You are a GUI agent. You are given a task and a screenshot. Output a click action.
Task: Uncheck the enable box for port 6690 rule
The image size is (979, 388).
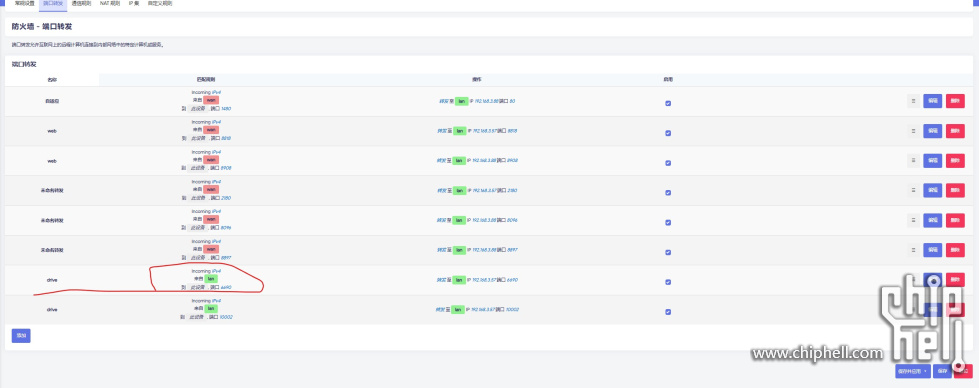pyautogui.click(x=668, y=282)
